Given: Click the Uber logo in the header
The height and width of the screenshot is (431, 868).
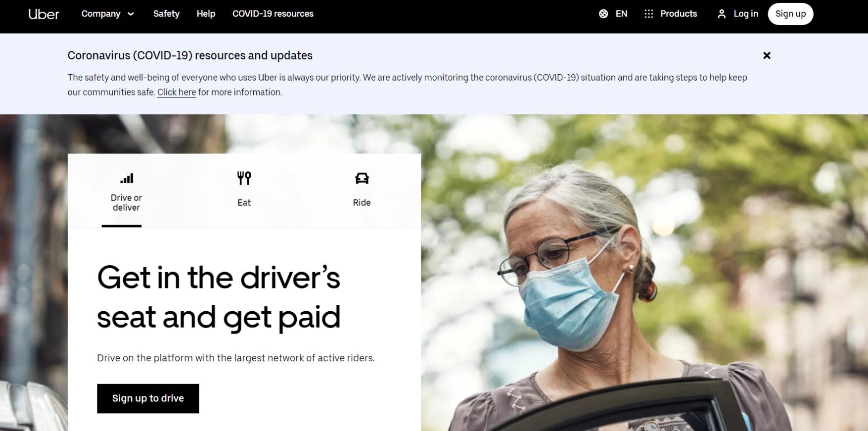Looking at the screenshot, I should point(44,14).
